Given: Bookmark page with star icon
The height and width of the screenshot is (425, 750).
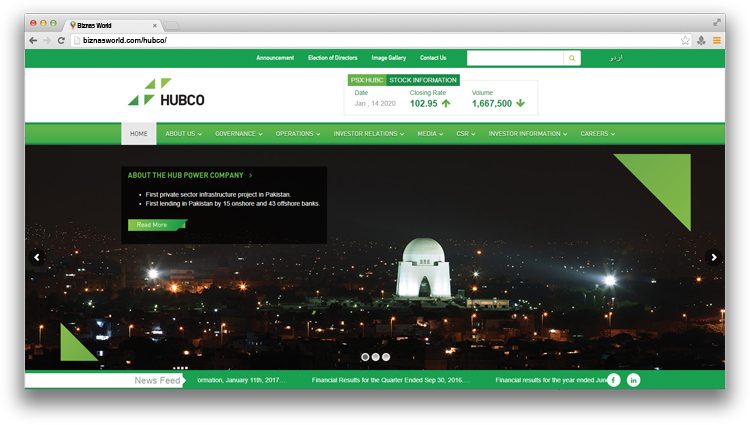Looking at the screenshot, I should tap(685, 40).
